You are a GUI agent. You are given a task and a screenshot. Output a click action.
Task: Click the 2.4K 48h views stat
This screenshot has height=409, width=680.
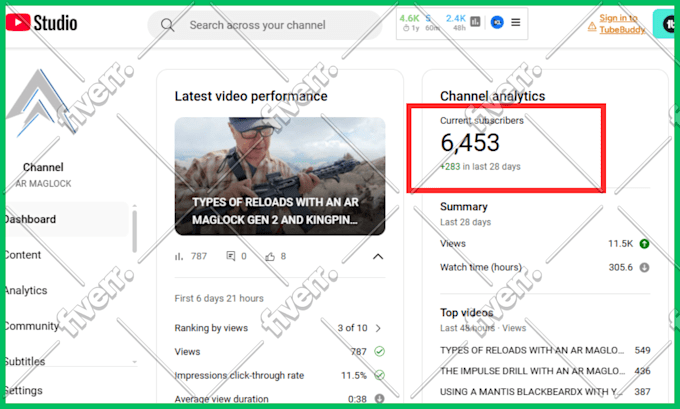(x=456, y=23)
